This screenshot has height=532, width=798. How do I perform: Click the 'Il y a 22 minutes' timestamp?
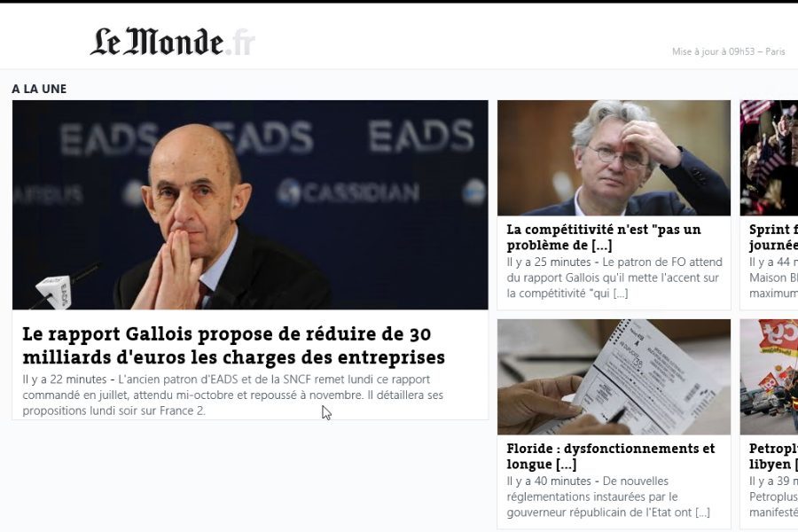pos(65,379)
